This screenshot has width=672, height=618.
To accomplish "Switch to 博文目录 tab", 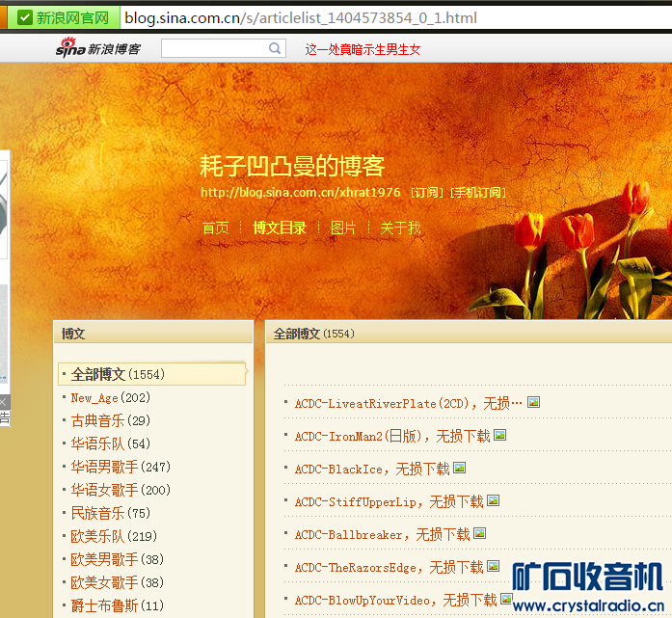I will pyautogui.click(x=280, y=228).
